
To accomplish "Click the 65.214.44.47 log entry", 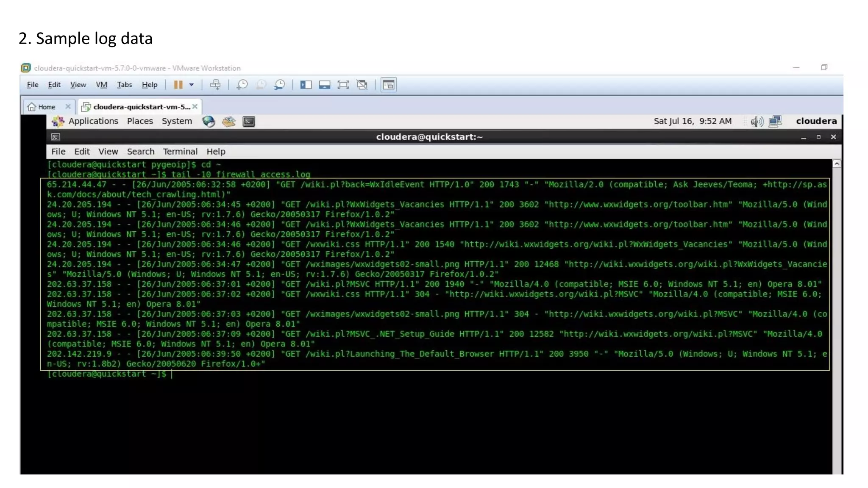I will (437, 189).
